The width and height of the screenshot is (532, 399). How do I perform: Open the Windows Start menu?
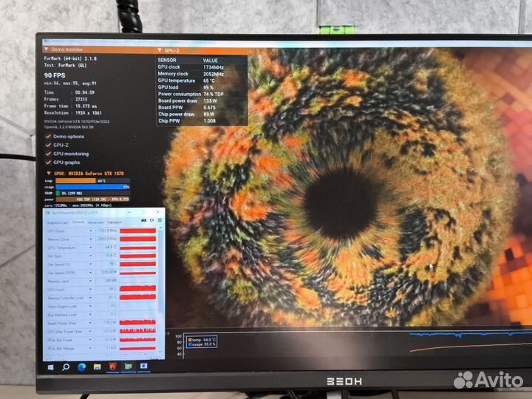tap(51, 366)
